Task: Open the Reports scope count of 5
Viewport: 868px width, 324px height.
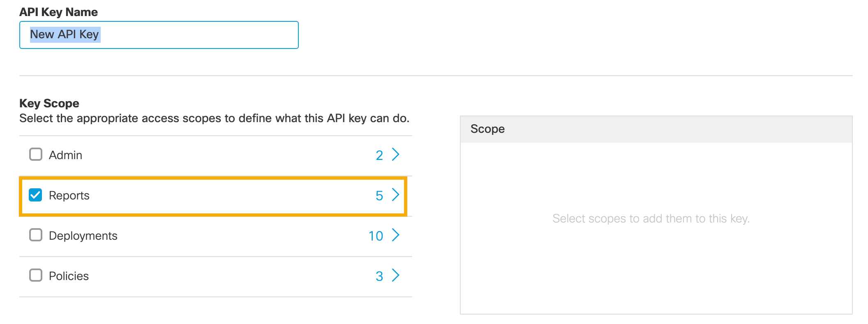Action: point(379,196)
